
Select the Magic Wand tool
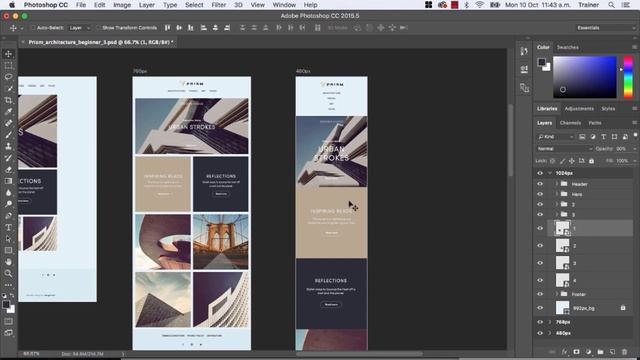(x=8, y=89)
